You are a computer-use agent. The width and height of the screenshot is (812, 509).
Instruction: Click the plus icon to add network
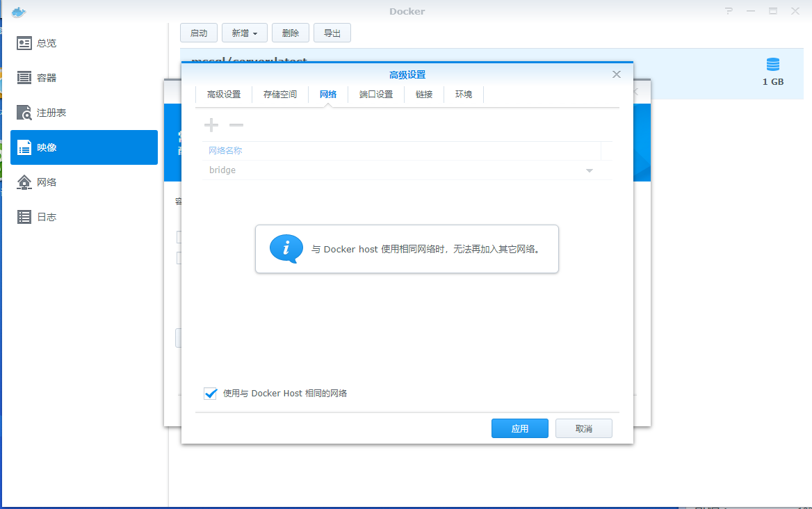[x=211, y=125]
